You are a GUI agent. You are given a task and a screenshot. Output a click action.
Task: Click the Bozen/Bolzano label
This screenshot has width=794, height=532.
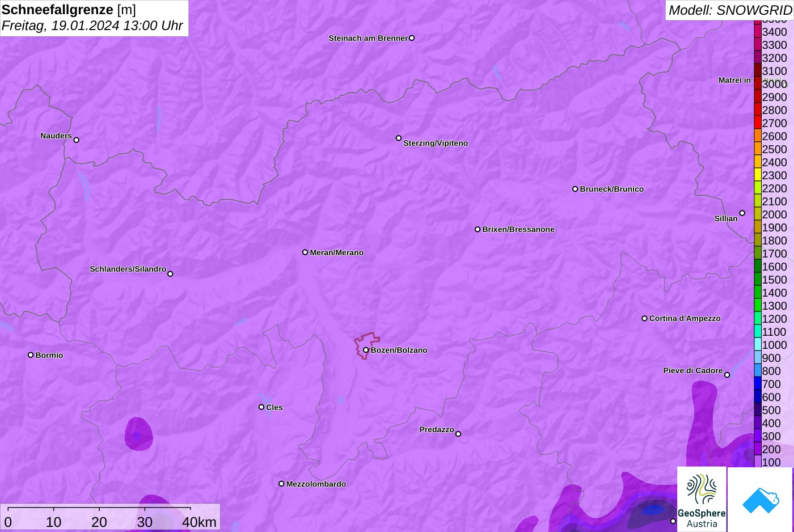coord(399,350)
